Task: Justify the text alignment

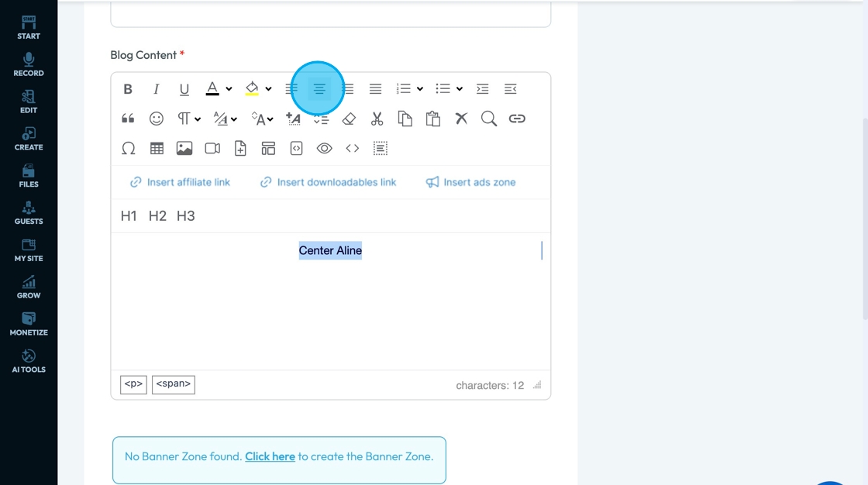Action: click(x=375, y=89)
